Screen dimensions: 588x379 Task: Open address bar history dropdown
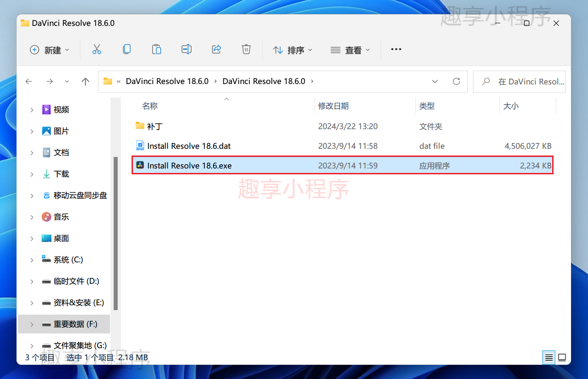(x=435, y=81)
